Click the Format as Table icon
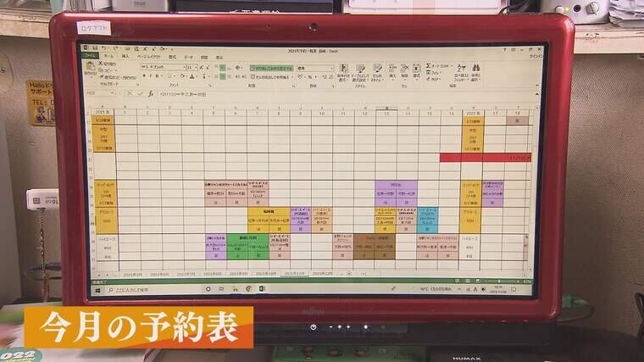This screenshot has height=362, width=644. point(360,70)
